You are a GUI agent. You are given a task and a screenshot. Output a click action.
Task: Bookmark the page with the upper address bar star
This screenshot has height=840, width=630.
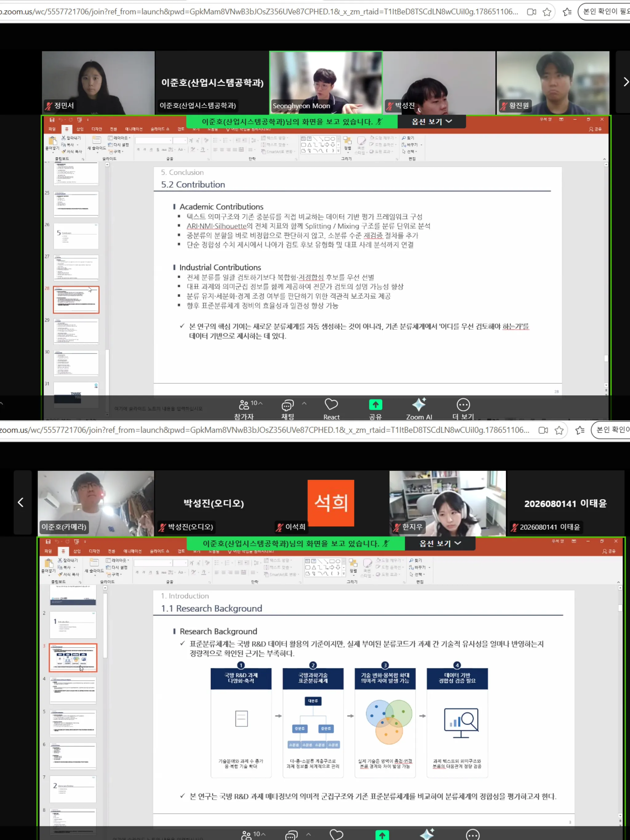(x=547, y=12)
